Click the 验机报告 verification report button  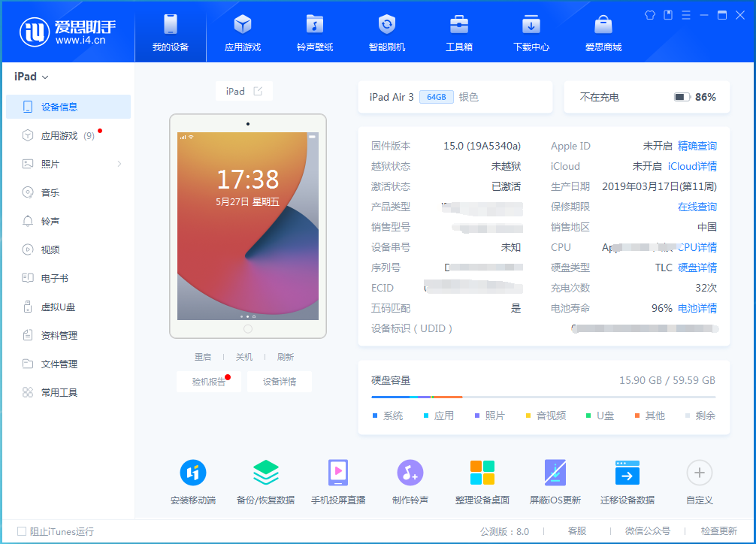208,381
